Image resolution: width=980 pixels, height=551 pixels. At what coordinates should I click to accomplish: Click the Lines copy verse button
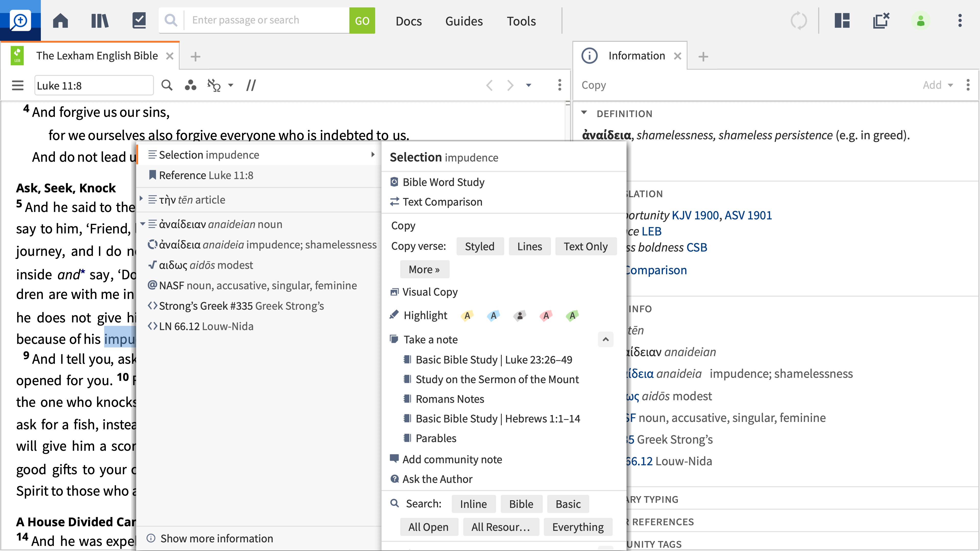[530, 246]
